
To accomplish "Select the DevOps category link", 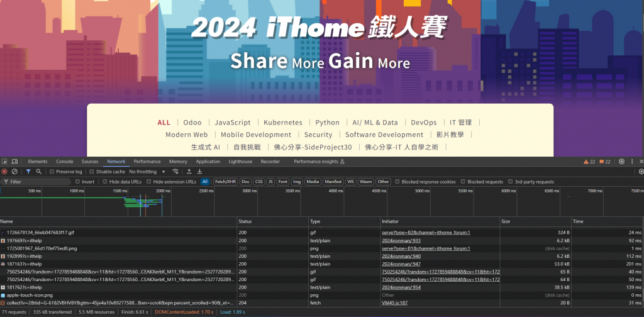I will click(x=424, y=123).
